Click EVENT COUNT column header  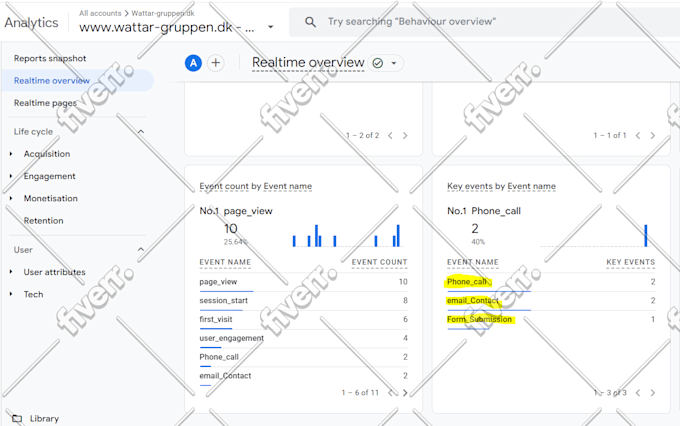pyautogui.click(x=379, y=262)
